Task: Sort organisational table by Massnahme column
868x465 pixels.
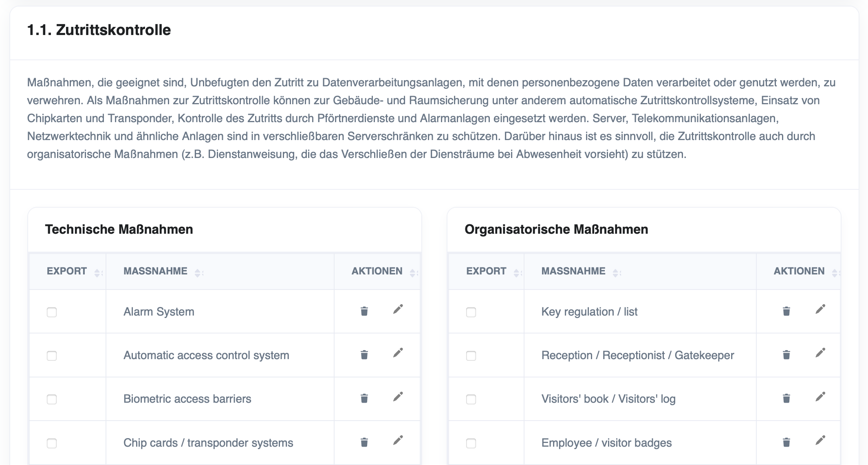Action: 640,271
